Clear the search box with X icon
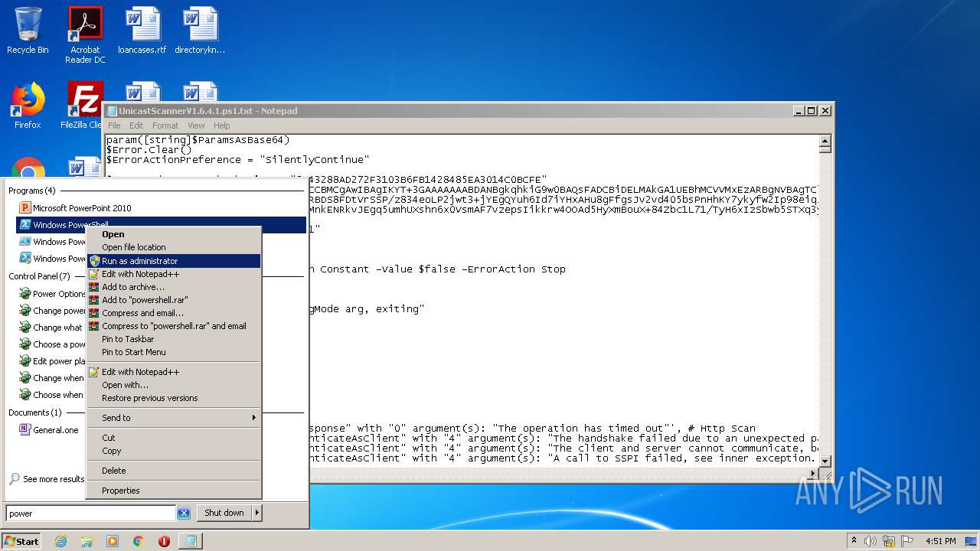The height and width of the screenshot is (551, 980). (x=184, y=514)
